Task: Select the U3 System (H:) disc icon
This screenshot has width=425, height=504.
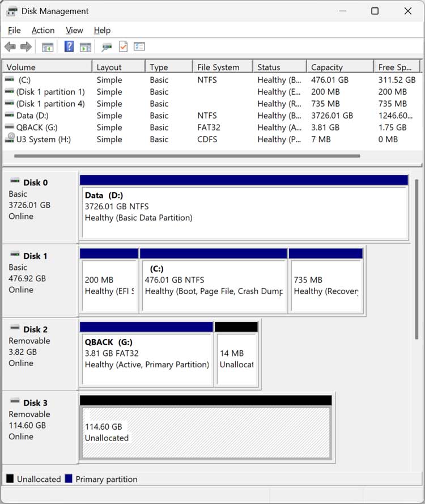Action: coord(10,138)
